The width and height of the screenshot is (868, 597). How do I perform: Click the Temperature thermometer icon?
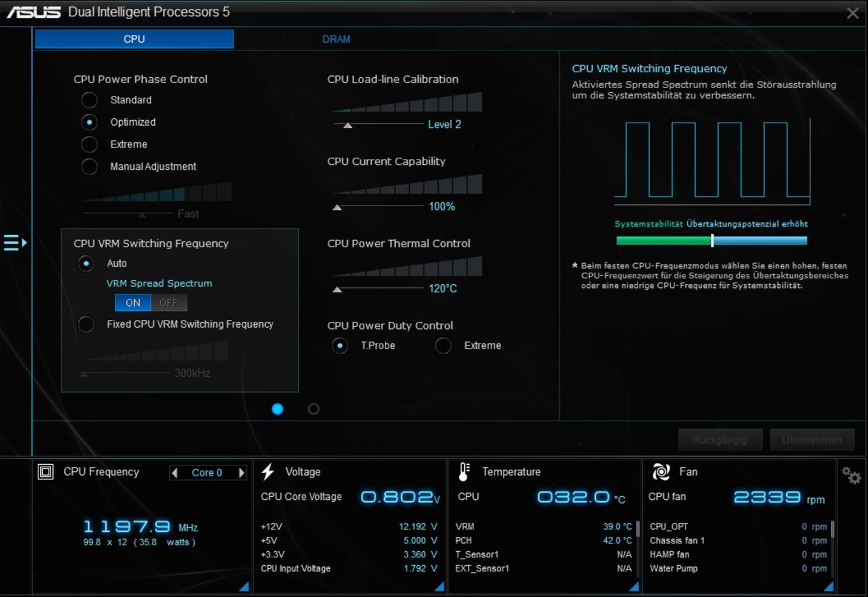tap(465, 472)
